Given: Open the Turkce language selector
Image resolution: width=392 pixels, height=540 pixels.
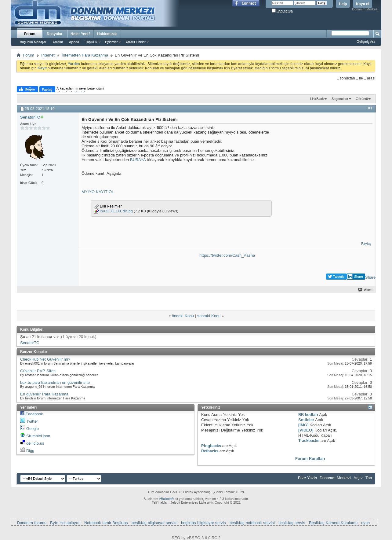Looking at the screenshot, I should pos(84,479).
